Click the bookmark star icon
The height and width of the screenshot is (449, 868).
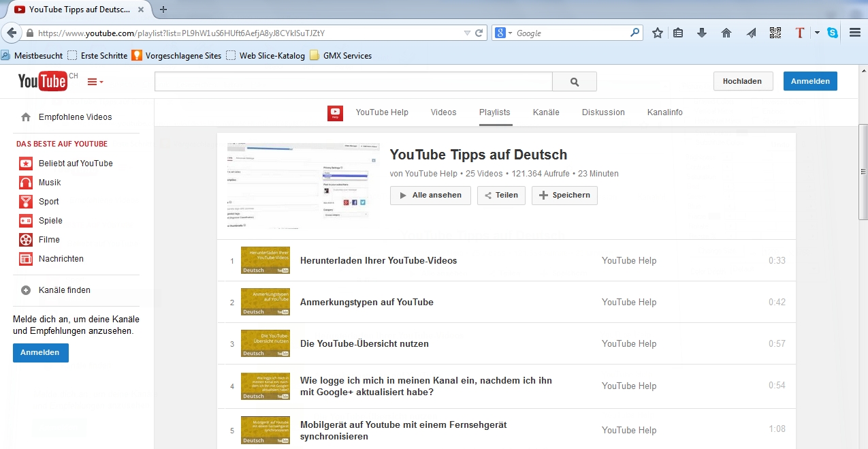658,33
